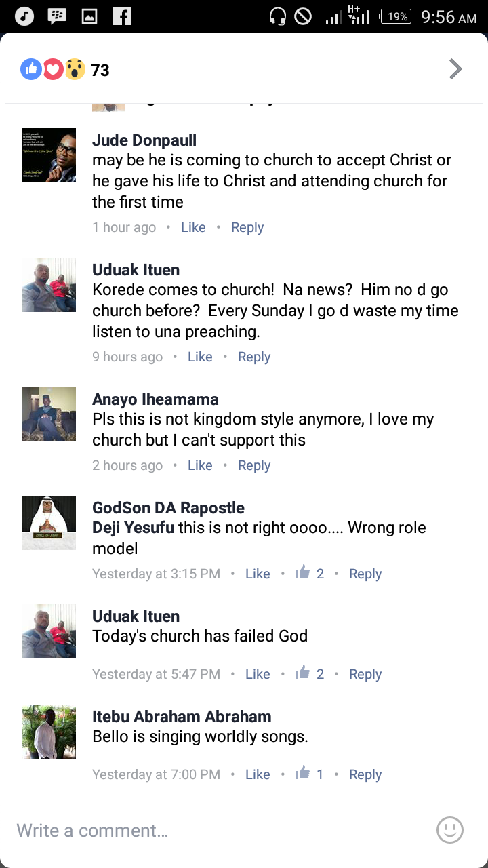
Task: Open Anayo Iheamama's profile name link
Action: (x=155, y=399)
